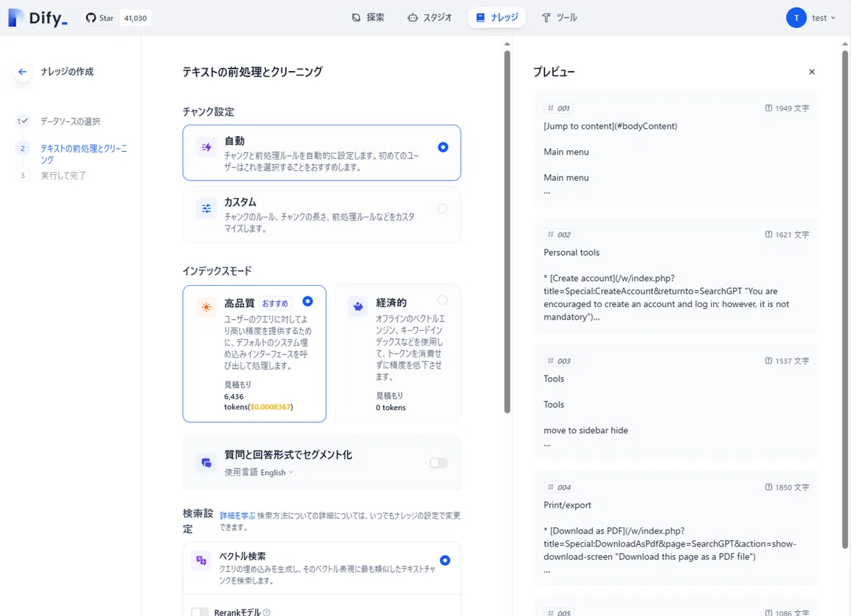
Task: Open the 詳細を学ぶ link
Action: pyautogui.click(x=238, y=515)
